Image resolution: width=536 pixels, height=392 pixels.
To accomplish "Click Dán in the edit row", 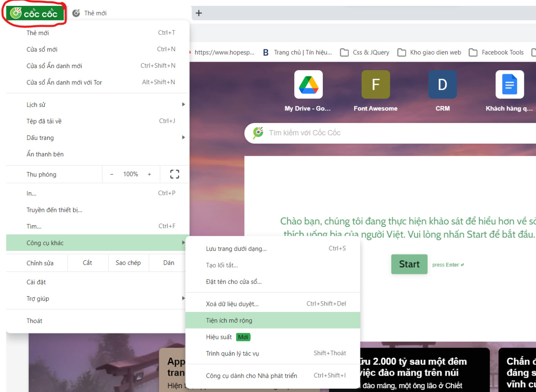I will pos(169,263).
